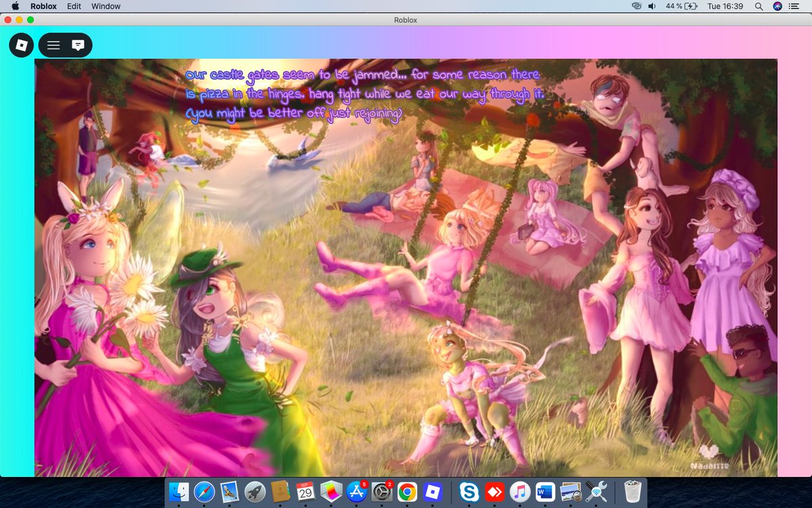Image resolution: width=812 pixels, height=508 pixels.
Task: Open Spotlight search
Action: (x=759, y=6)
